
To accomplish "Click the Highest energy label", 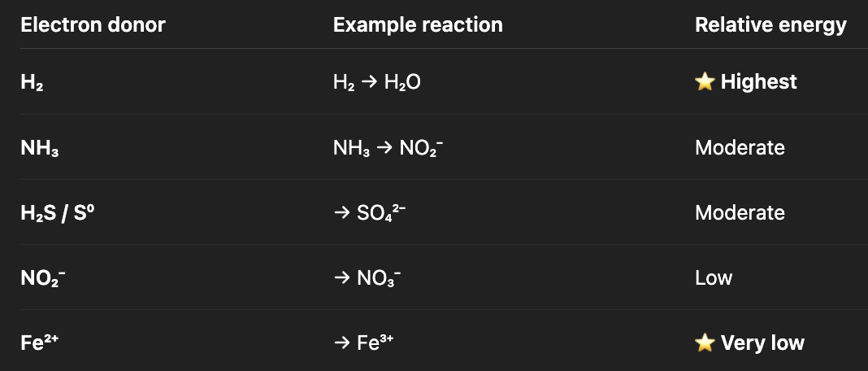I will [x=758, y=82].
